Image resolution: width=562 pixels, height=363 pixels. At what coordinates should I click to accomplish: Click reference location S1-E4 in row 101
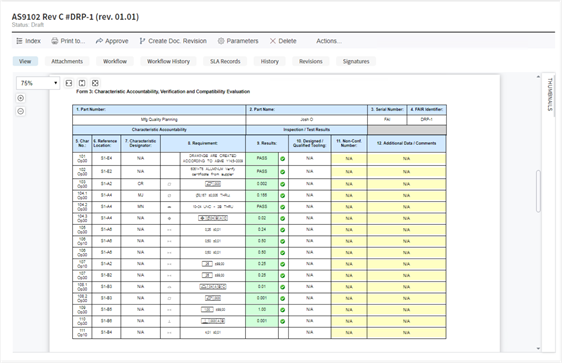[x=106, y=158]
